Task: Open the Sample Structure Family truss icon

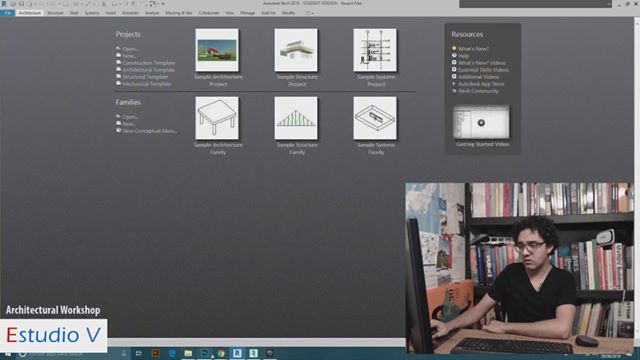Action: click(x=296, y=118)
